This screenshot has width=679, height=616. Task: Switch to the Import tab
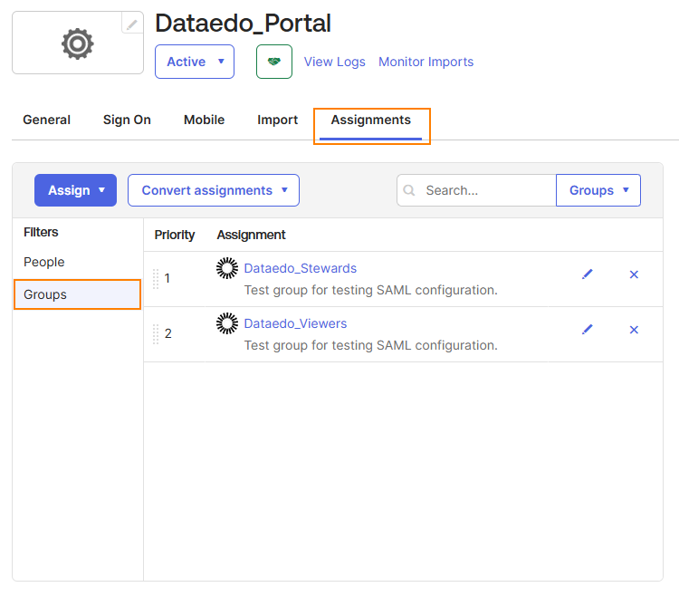coord(278,120)
